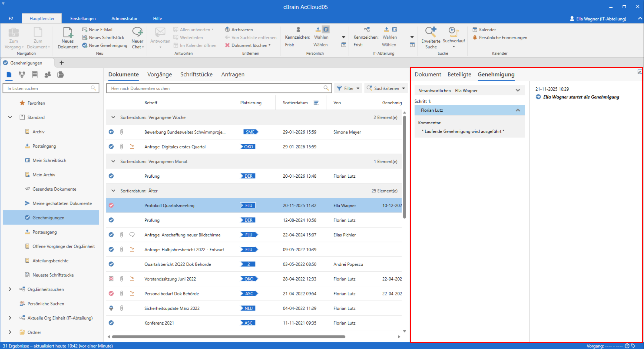Create a Neue E-Mail
644x349 pixels.
97,30
